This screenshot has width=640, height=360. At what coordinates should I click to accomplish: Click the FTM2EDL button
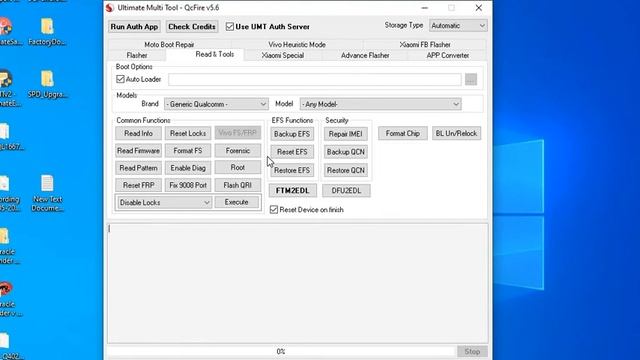[x=292, y=191]
